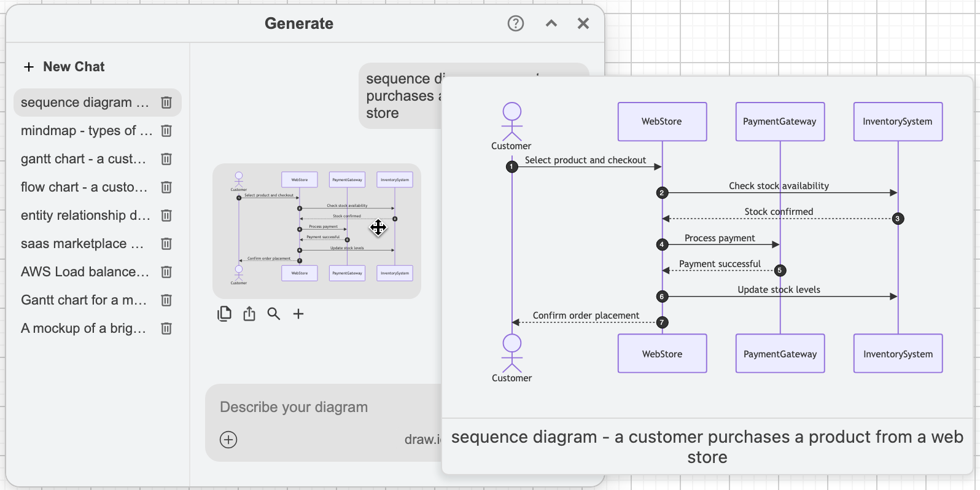Delete the "A mockup of a brig" chat

166,329
